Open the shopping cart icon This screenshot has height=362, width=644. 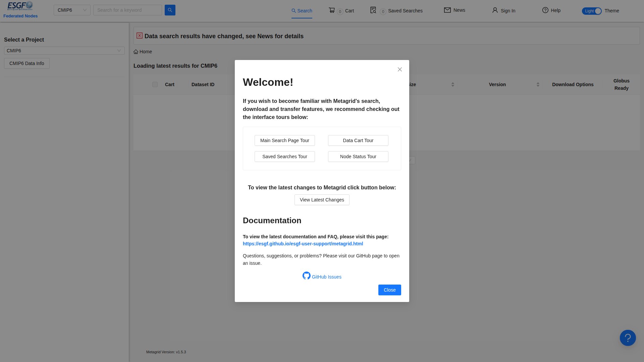click(332, 10)
